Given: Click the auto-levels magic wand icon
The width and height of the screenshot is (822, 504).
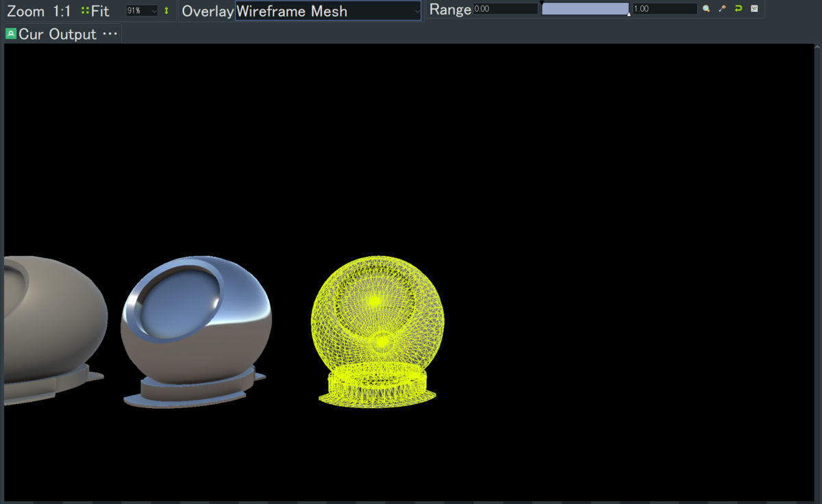Looking at the screenshot, I should click(723, 9).
